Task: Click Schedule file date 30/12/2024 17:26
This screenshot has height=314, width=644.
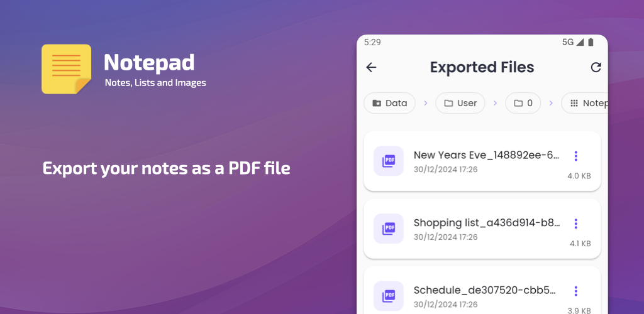Action: pos(446,305)
